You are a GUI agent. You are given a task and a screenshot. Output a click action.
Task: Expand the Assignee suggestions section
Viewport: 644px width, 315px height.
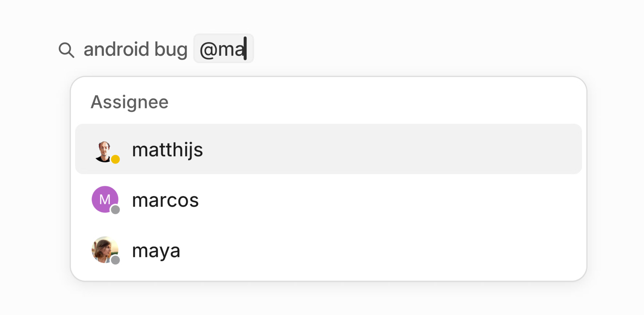tap(129, 102)
